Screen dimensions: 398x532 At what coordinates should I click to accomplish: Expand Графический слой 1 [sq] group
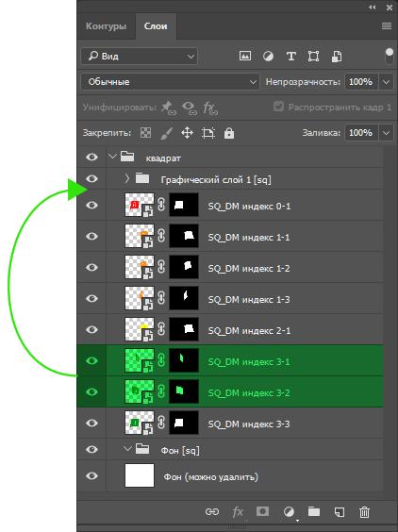pyautogui.click(x=127, y=178)
